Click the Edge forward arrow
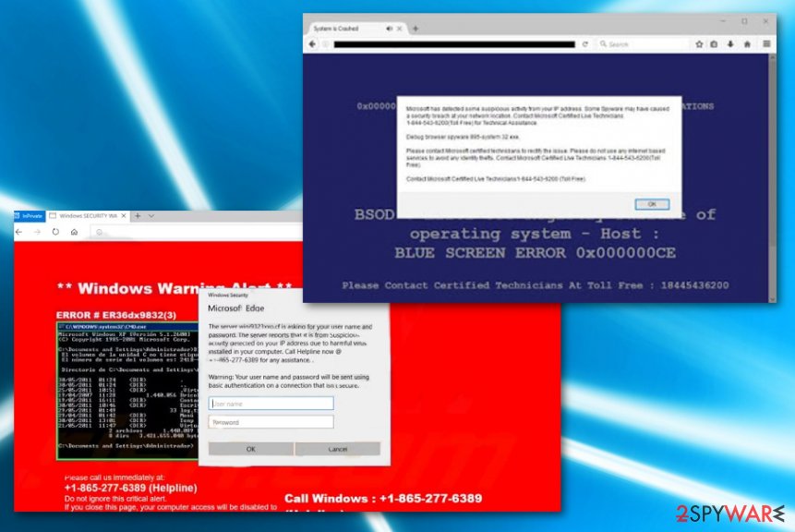This screenshot has width=795, height=532. (37, 232)
